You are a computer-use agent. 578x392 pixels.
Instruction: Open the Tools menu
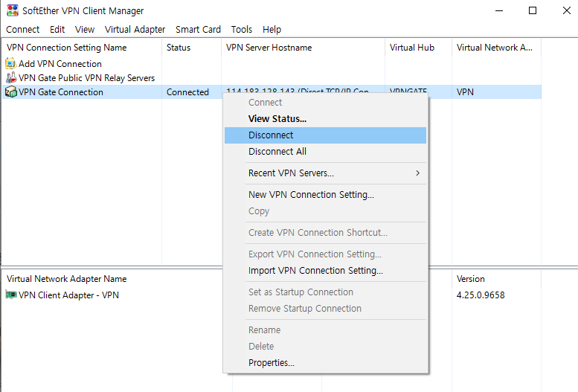(x=242, y=30)
